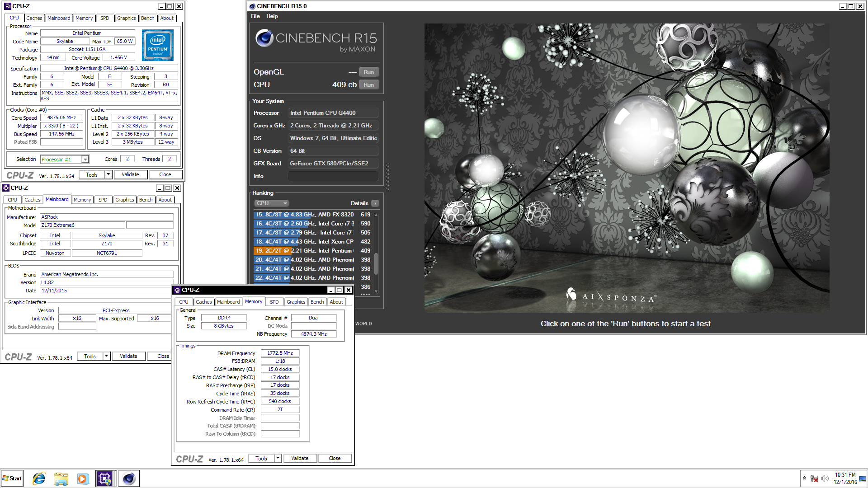Click the Mainboard CPU-Z window's title icon
This screenshot has height=488, width=868.
click(6, 188)
